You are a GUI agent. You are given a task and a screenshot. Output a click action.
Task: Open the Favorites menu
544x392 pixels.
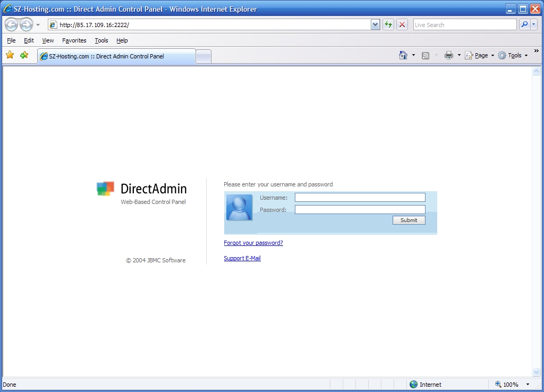pyautogui.click(x=74, y=40)
